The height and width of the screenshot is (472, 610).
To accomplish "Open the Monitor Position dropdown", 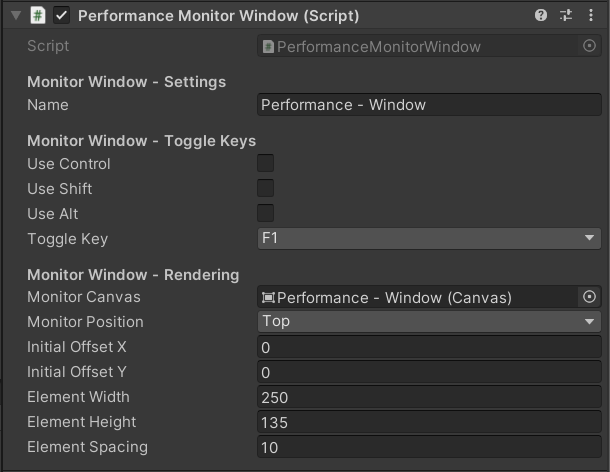I will [x=429, y=322].
